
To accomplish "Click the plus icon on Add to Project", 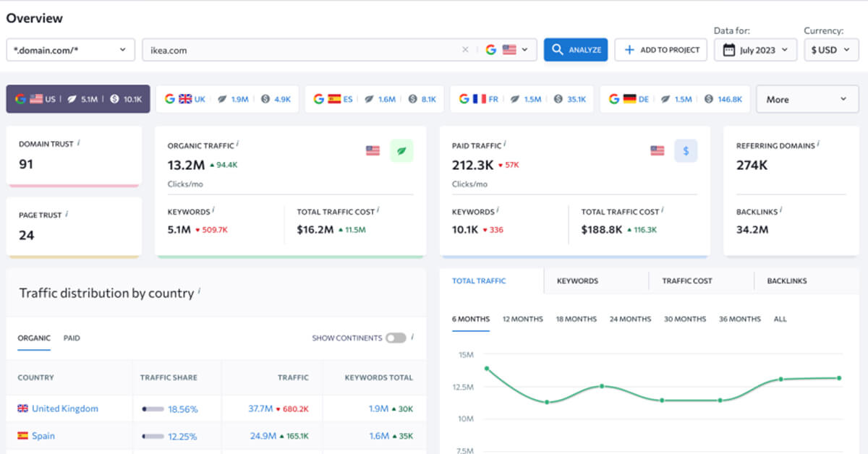I will coord(629,50).
